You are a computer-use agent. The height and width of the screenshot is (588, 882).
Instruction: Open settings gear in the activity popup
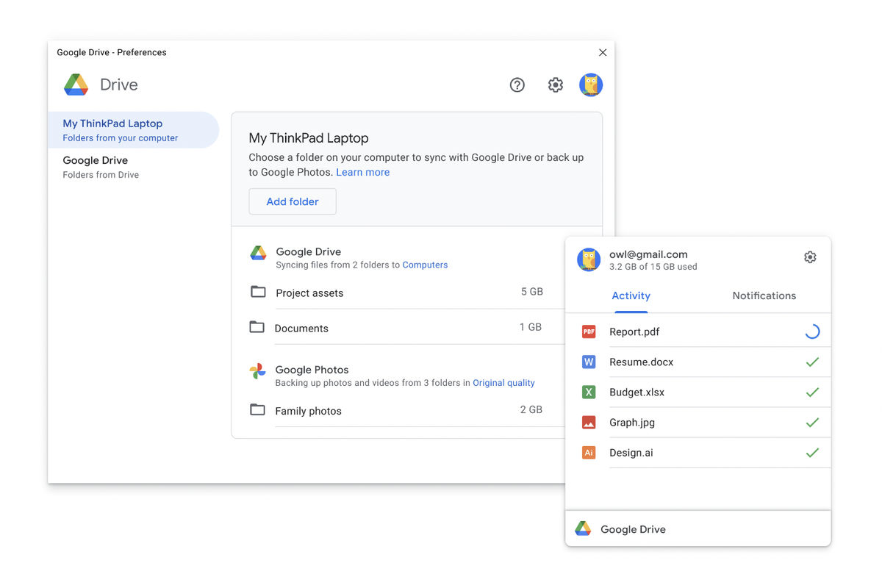tap(810, 257)
